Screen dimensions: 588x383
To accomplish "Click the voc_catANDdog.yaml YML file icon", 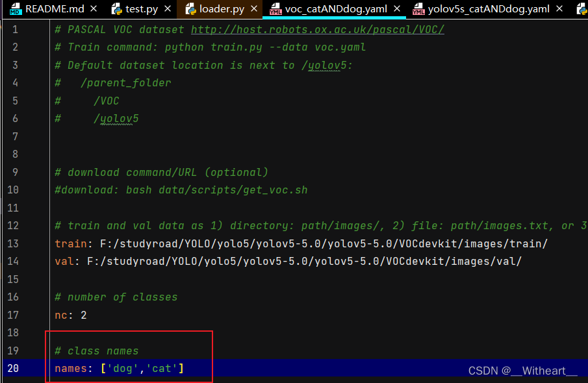I will coord(275,9).
